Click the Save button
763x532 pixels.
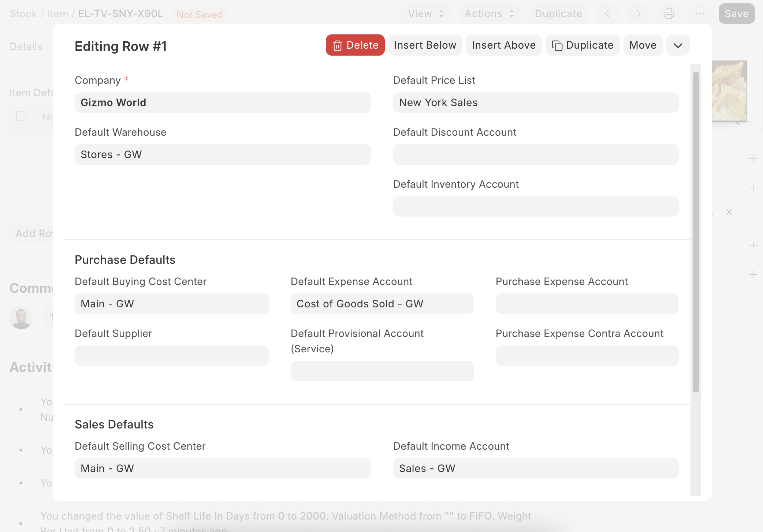pyautogui.click(x=736, y=14)
